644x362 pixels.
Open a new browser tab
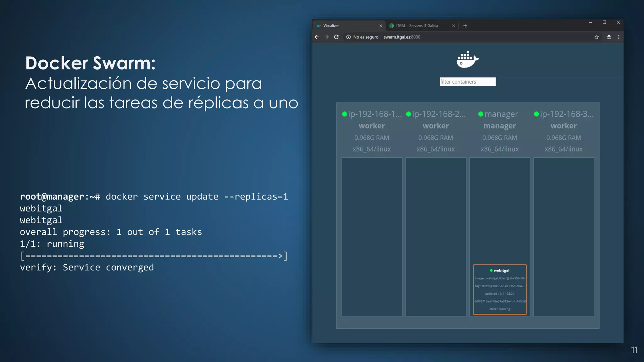click(465, 26)
